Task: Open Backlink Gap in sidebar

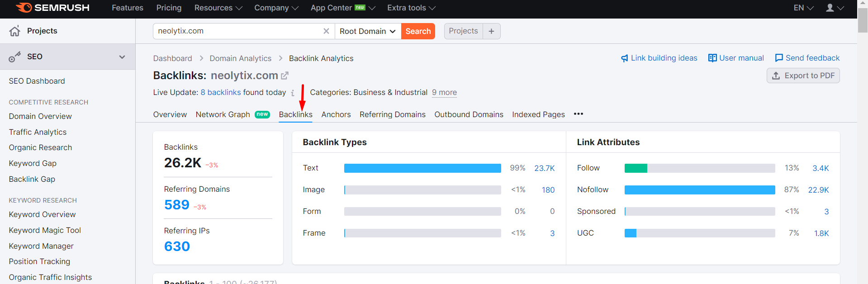Action: click(32, 179)
